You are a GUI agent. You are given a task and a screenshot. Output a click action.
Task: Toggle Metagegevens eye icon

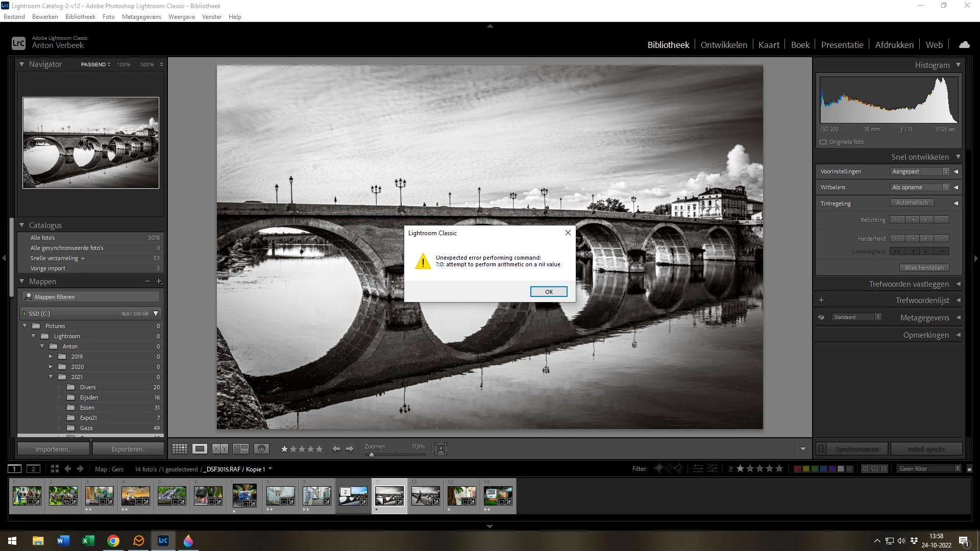(821, 317)
